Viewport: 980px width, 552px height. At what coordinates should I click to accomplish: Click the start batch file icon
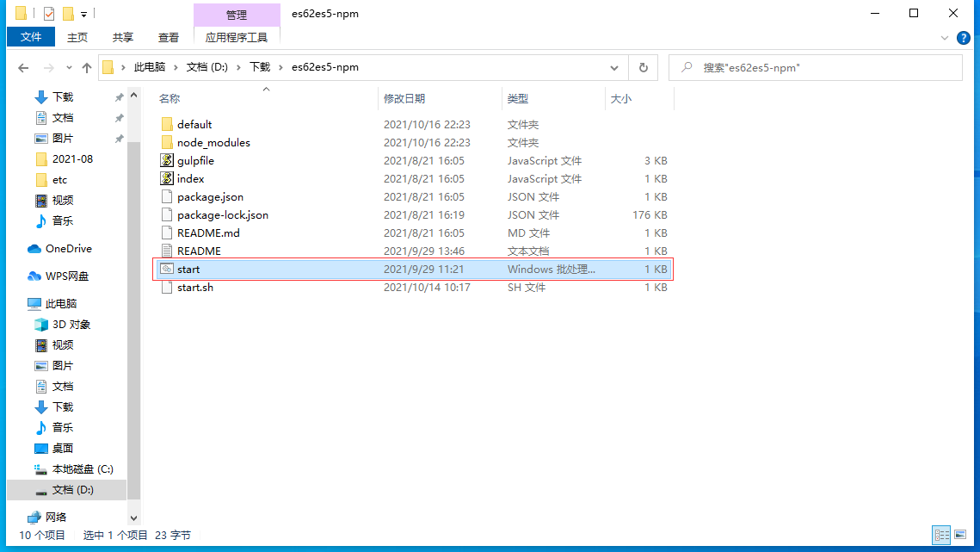167,270
